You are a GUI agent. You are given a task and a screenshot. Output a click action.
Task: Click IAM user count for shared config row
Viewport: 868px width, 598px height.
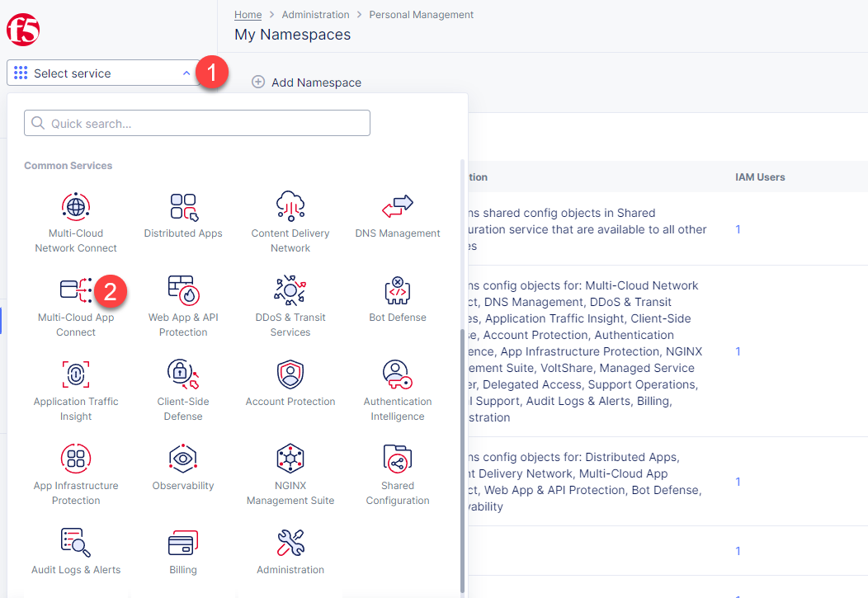coord(738,229)
